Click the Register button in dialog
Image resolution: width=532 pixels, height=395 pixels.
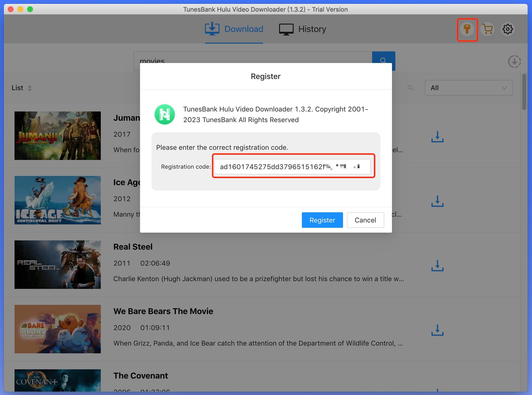point(322,220)
